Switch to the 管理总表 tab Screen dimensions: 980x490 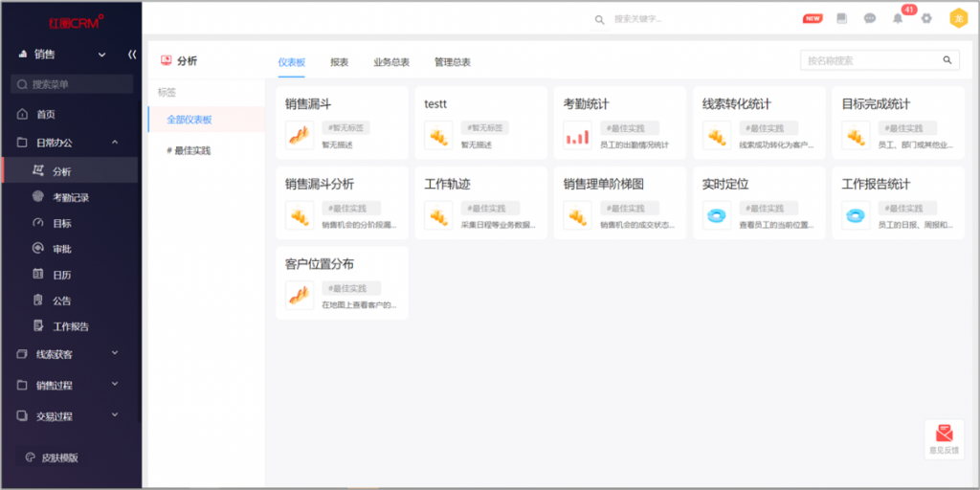[x=452, y=62]
